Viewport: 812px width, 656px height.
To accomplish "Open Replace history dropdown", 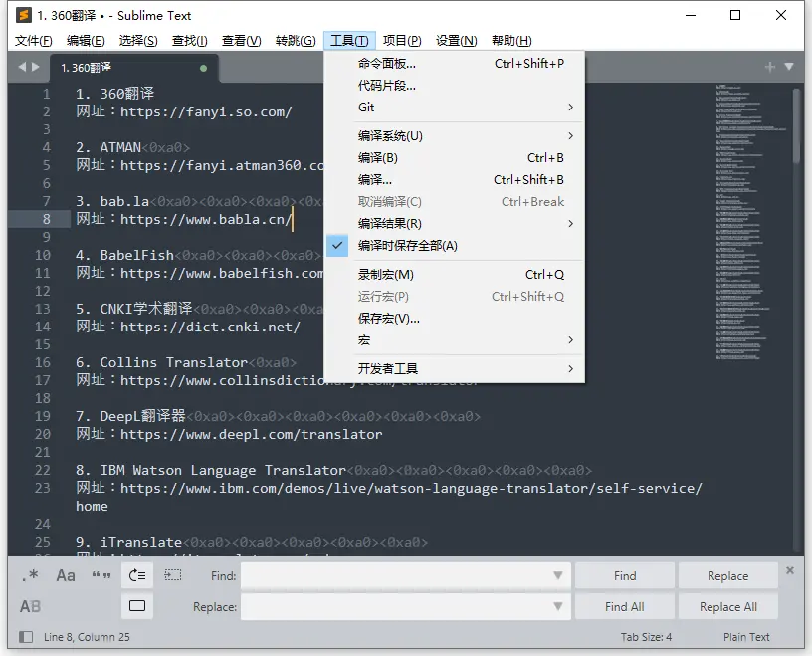I will point(557,606).
